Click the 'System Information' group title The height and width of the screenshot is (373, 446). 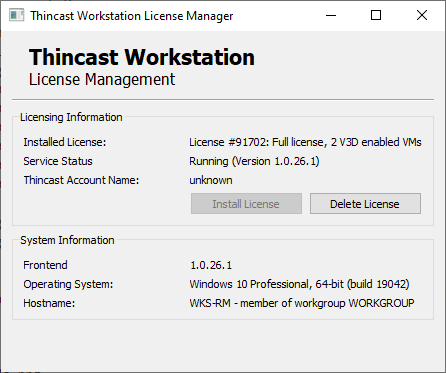point(67,240)
